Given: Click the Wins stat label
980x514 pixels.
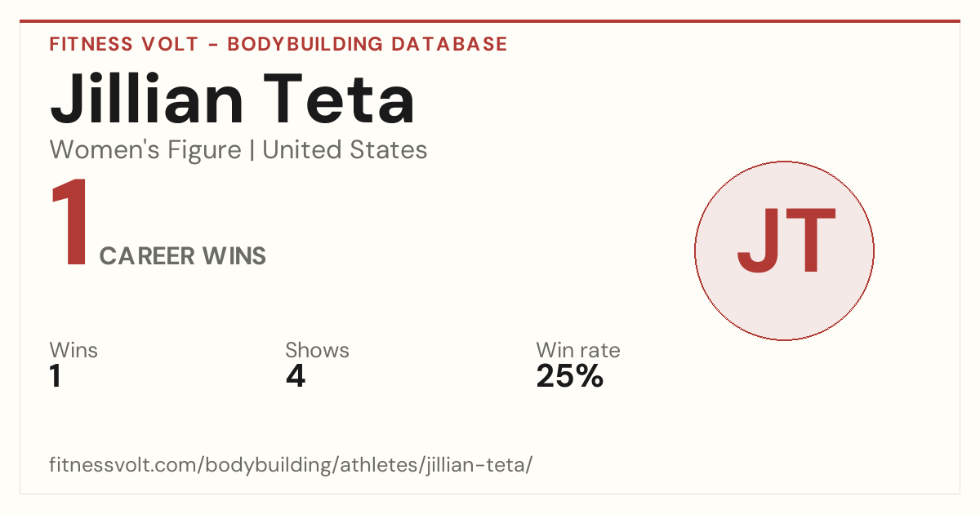Looking at the screenshot, I should coord(73,351).
